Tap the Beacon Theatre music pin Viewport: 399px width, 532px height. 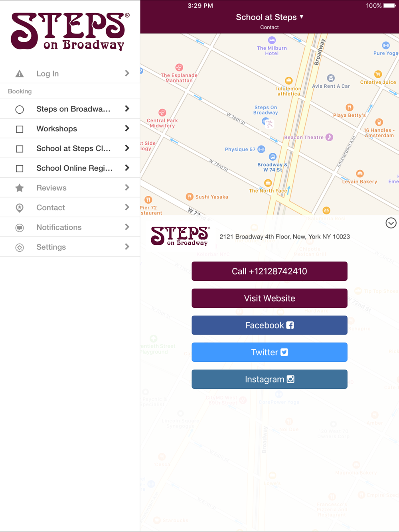(329, 137)
